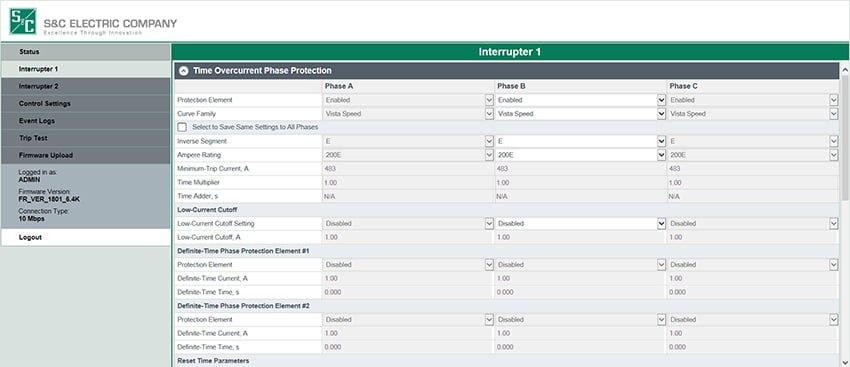The height and width of the screenshot is (367, 850).
Task: Open Phase C Curve Family dropdown arrow
Action: 834,114
